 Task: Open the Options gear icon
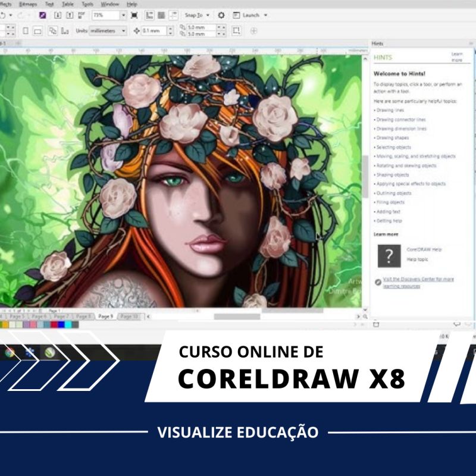[x=221, y=15]
